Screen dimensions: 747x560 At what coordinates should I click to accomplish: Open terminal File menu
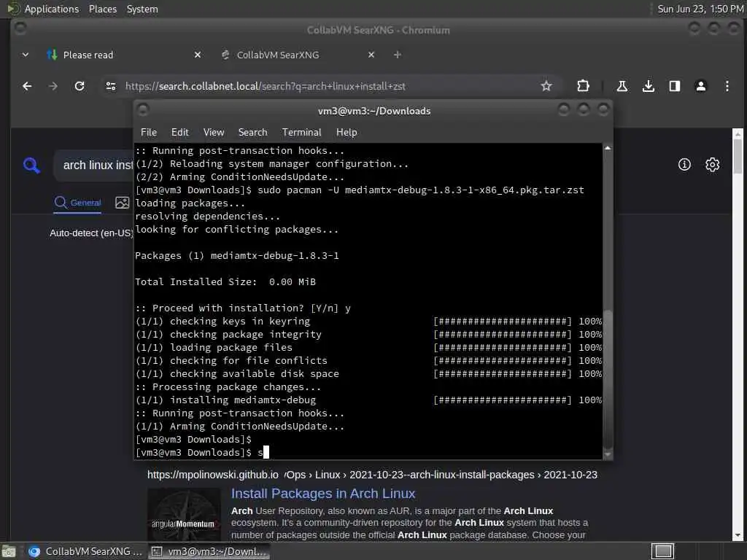tap(149, 133)
